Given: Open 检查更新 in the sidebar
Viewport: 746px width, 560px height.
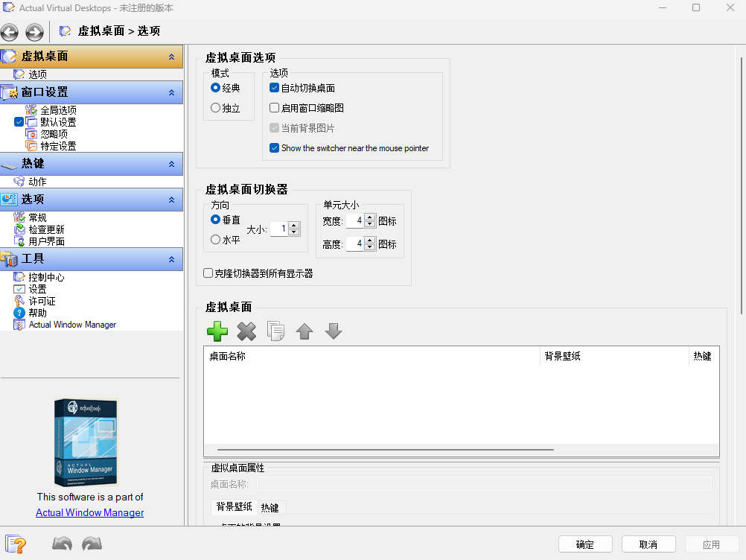Looking at the screenshot, I should point(46,229).
